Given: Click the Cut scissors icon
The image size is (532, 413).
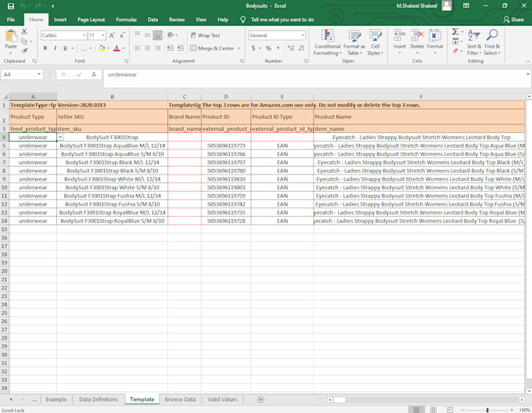Looking at the screenshot, I should pyautogui.click(x=24, y=31).
